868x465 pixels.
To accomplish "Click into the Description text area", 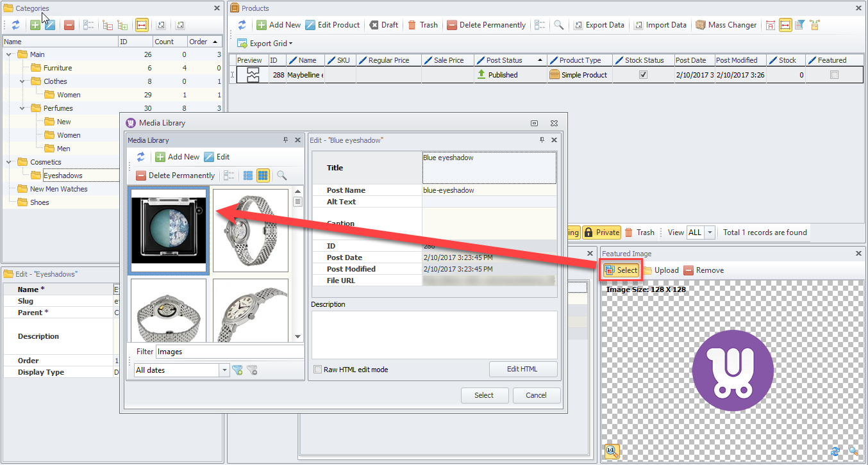I will point(434,334).
